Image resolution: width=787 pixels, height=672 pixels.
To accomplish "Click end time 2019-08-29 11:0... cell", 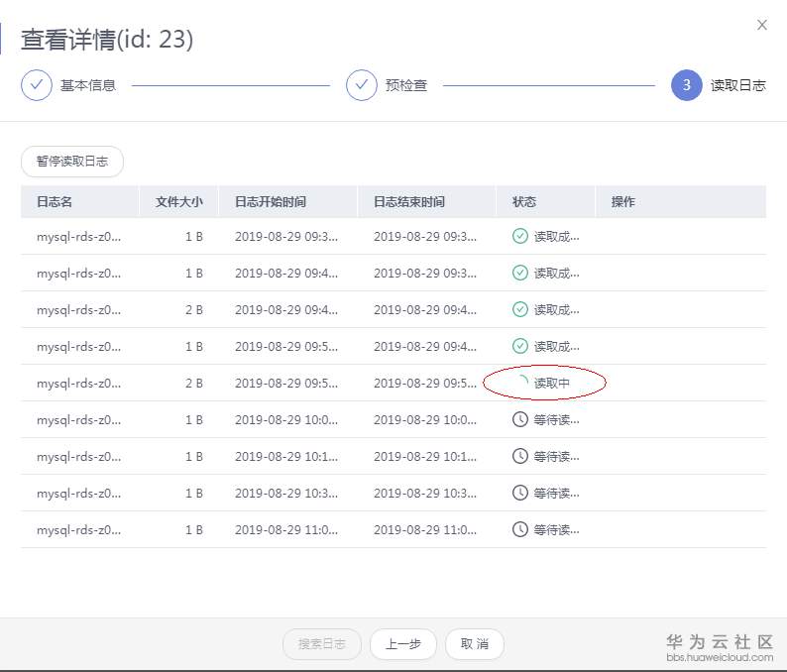I will (x=425, y=530).
